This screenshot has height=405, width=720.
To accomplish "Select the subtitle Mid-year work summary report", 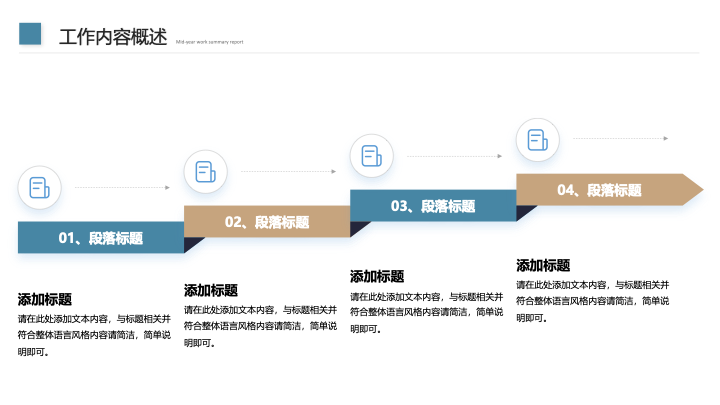I will click(x=209, y=42).
